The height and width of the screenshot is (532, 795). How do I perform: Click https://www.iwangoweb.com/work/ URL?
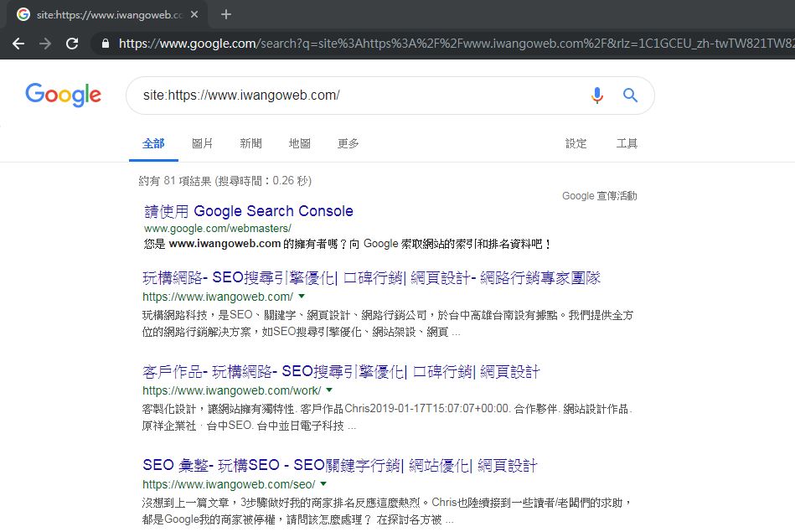coord(232,391)
